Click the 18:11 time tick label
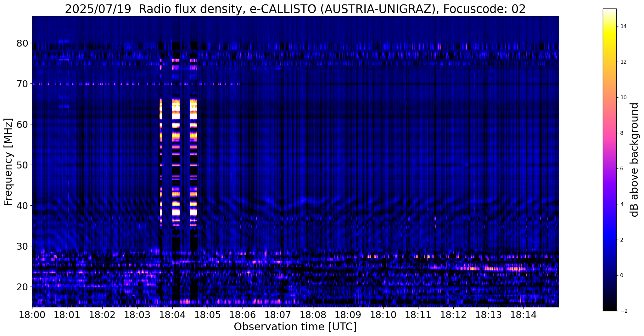The height and width of the screenshot is (336, 644). (x=418, y=315)
